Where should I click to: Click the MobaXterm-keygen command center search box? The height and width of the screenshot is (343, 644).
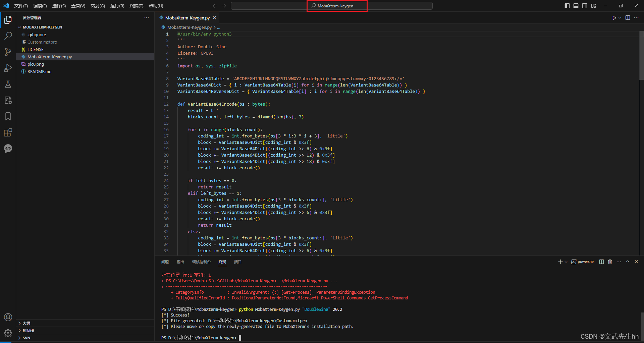tap(332, 6)
